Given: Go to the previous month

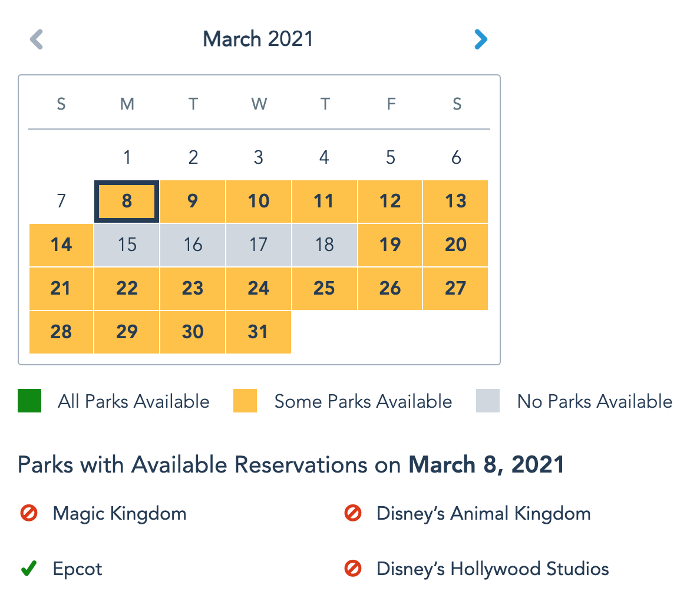Looking at the screenshot, I should point(37,39).
